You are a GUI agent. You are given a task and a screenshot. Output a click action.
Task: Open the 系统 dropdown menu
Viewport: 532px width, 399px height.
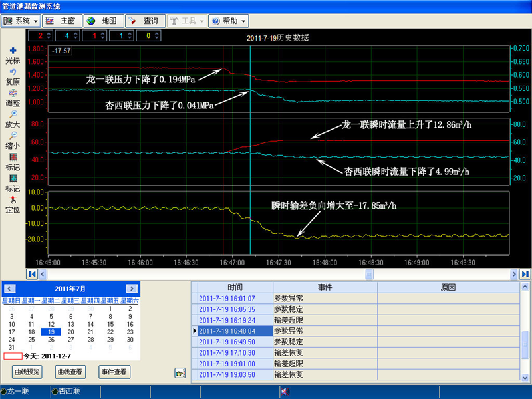tap(21, 21)
